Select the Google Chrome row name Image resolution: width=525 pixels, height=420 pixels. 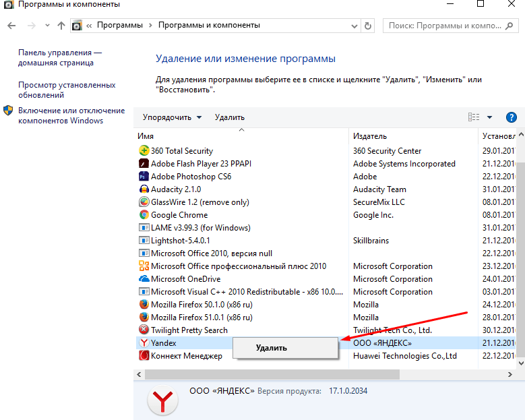pyautogui.click(x=179, y=214)
